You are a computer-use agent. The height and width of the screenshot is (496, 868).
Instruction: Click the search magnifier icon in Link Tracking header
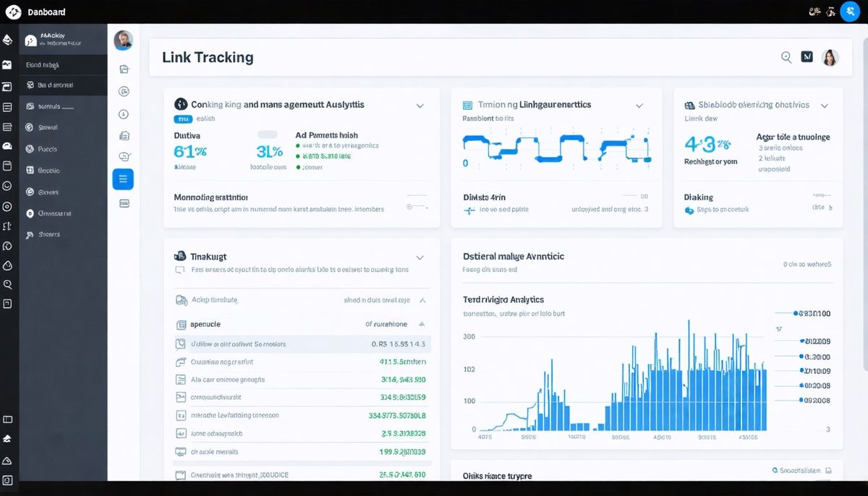pyautogui.click(x=786, y=58)
